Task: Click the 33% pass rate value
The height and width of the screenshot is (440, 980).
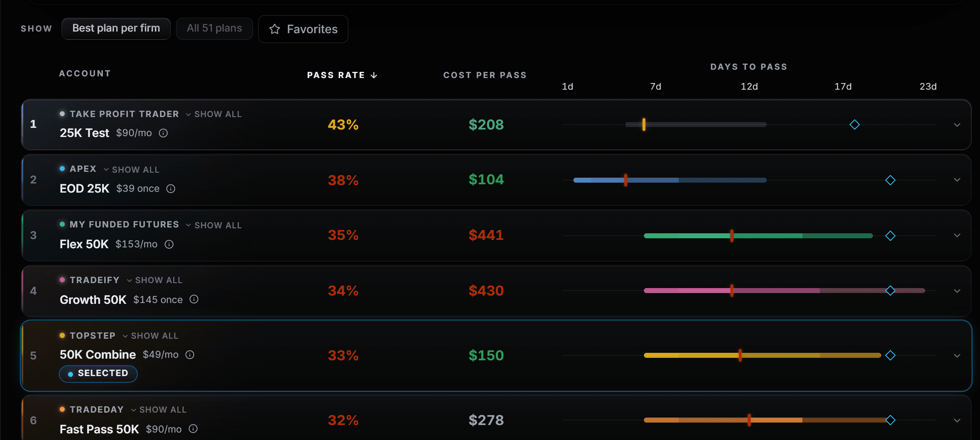Action: pyautogui.click(x=343, y=355)
